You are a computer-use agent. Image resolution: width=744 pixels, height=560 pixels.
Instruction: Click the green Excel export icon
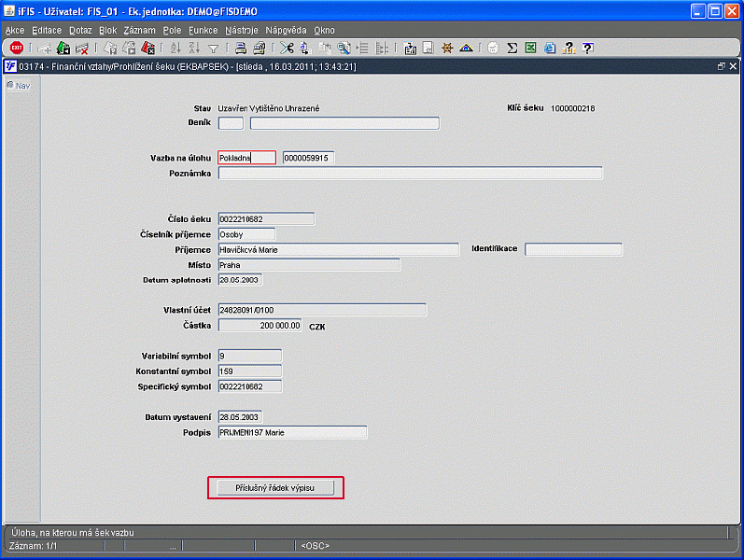point(531,48)
